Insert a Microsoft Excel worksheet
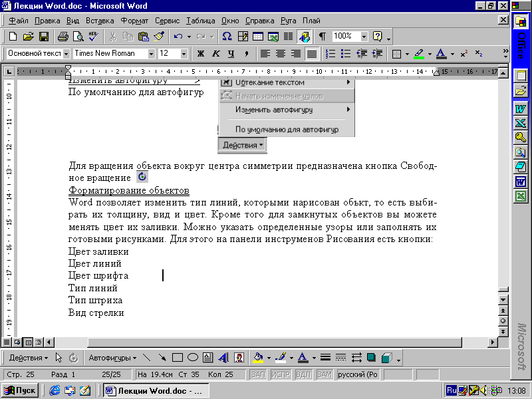Image resolution: width=532 pixels, height=399 pixels. 273,37
